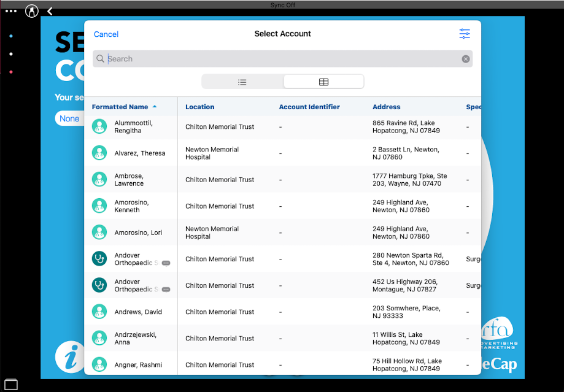564x392 pixels.
Task: Click the Account Identifier column header
Action: coord(309,107)
